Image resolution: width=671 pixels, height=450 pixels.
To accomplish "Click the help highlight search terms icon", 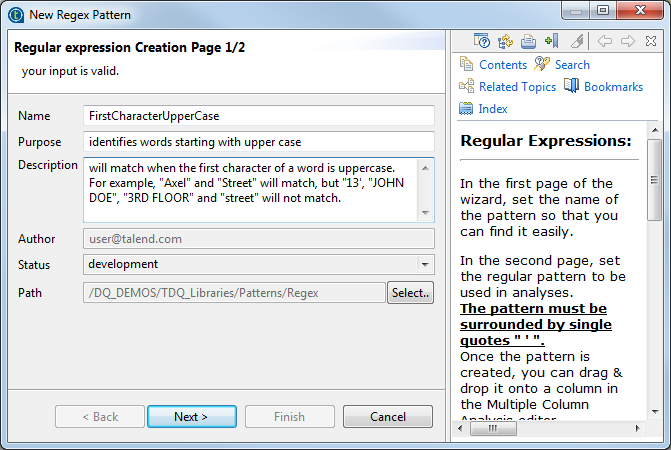I will 577,41.
